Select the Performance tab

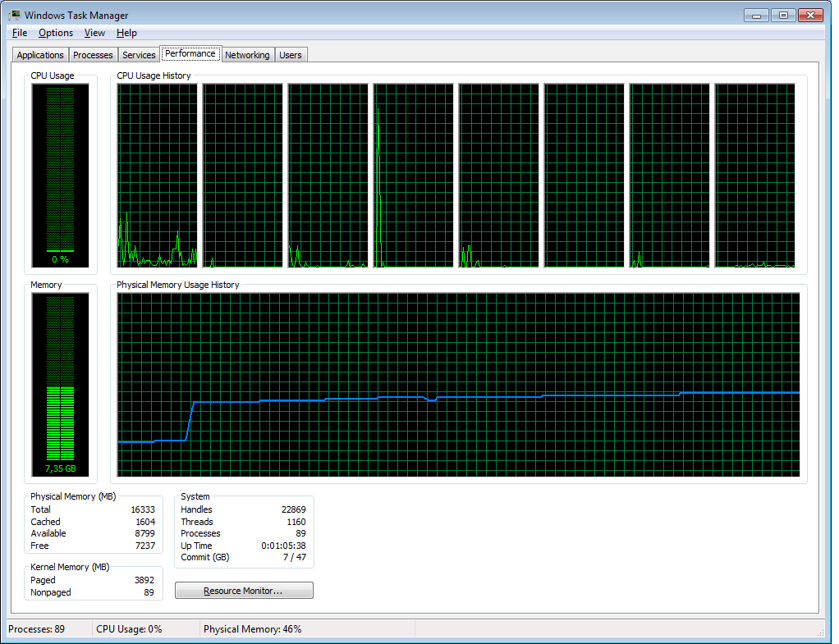[x=190, y=53]
